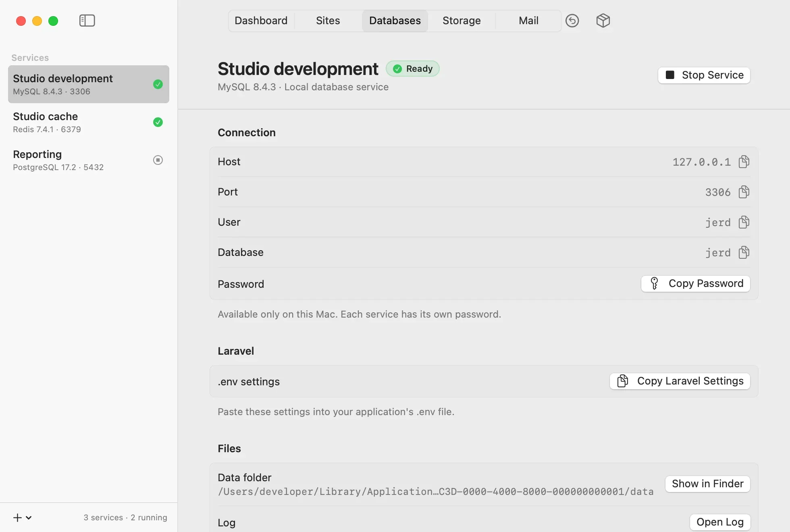
Task: Click the Files section heading
Action: coord(229,449)
